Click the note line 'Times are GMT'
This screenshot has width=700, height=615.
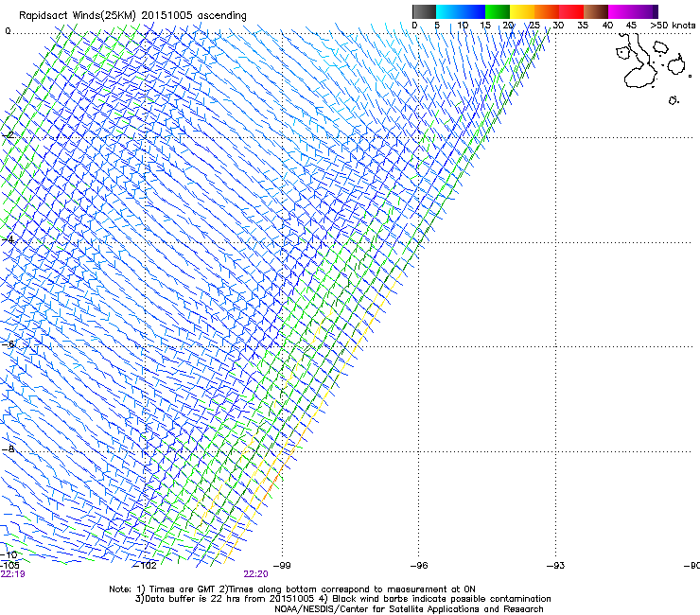[183, 589]
